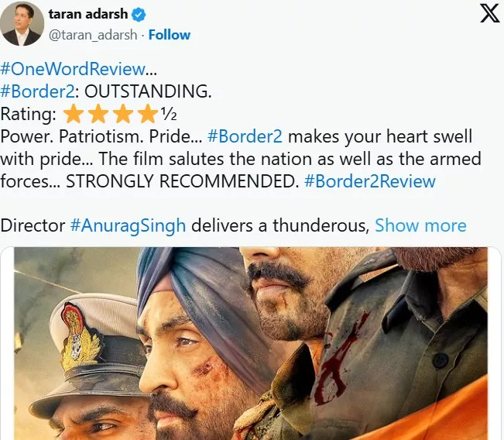Open the #Border2 hashtag before OUTSTANDING

coord(38,91)
